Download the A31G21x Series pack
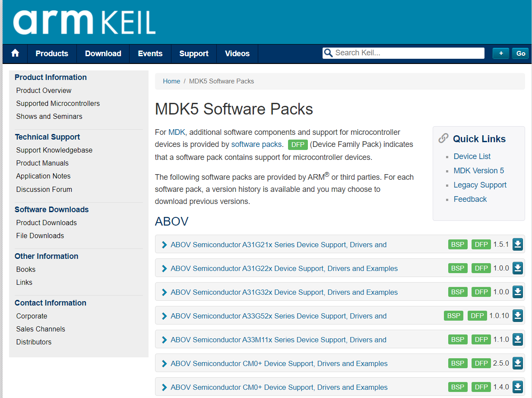Screen dimensions: 532x398 click(518, 245)
